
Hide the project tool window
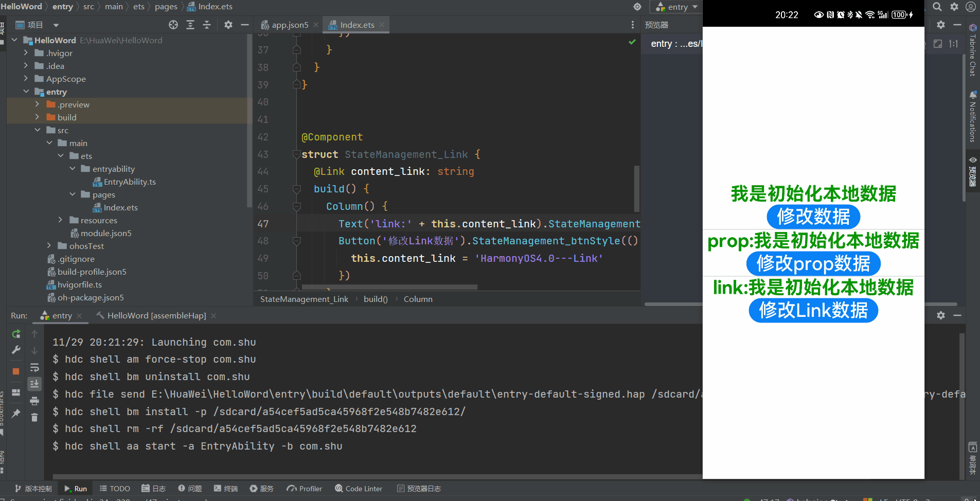point(245,25)
